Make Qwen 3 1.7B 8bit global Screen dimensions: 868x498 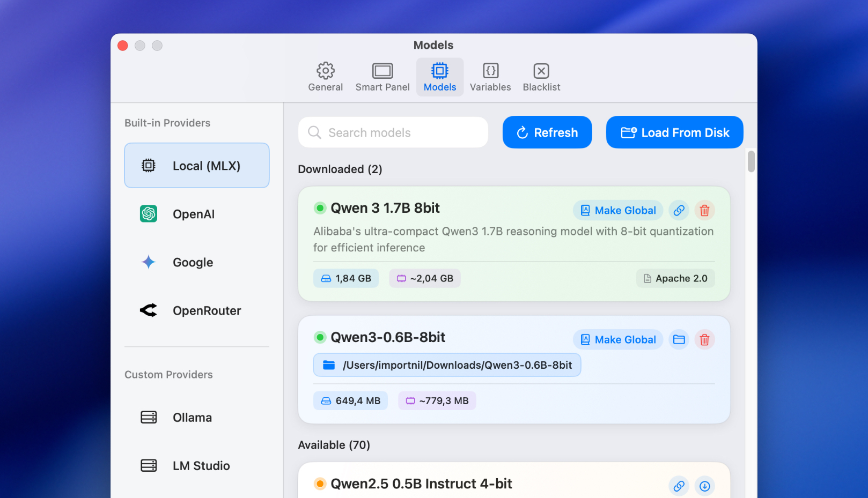pos(618,210)
